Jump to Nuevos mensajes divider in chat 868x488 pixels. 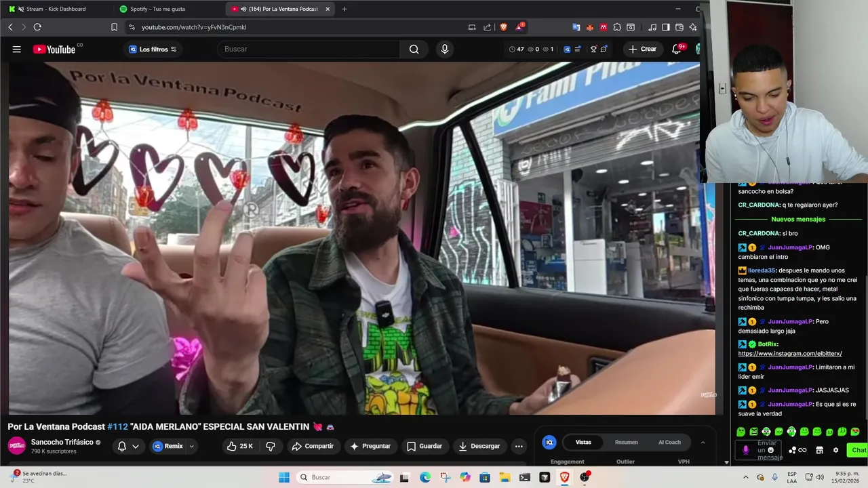[798, 219]
